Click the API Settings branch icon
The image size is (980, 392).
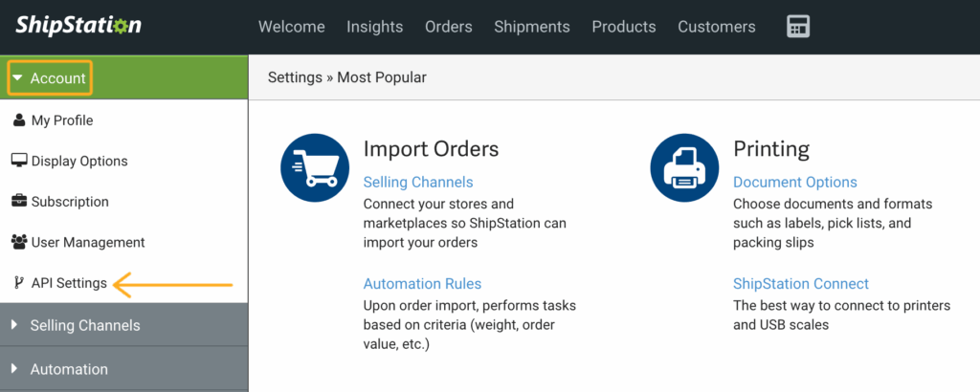click(19, 283)
